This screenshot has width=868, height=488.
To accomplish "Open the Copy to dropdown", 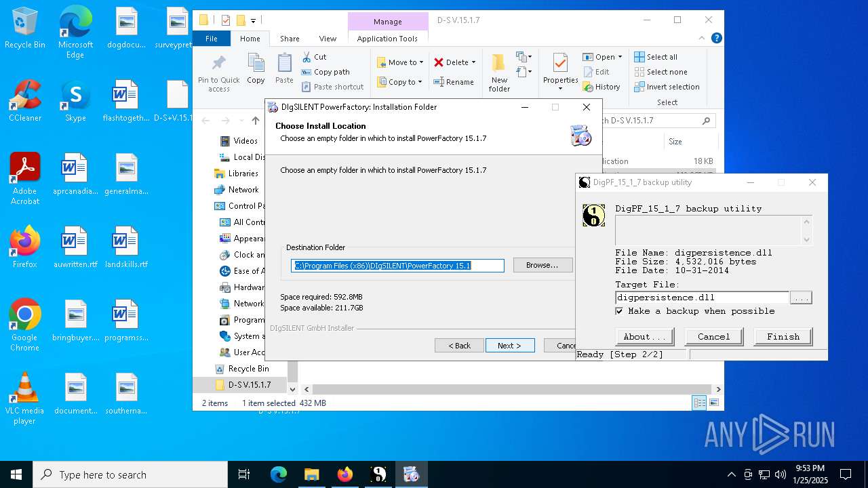I will coord(399,82).
